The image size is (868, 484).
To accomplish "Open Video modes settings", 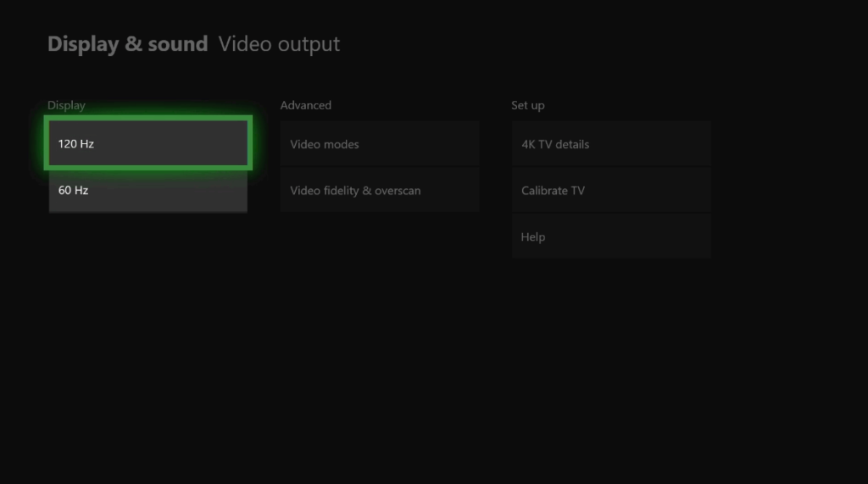I will pyautogui.click(x=379, y=144).
